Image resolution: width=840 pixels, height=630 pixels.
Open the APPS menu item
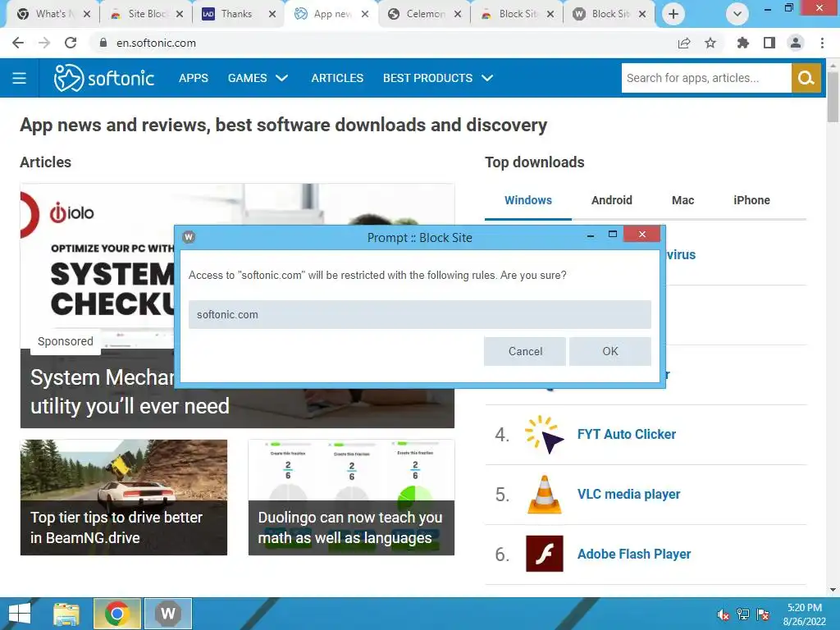[194, 78]
